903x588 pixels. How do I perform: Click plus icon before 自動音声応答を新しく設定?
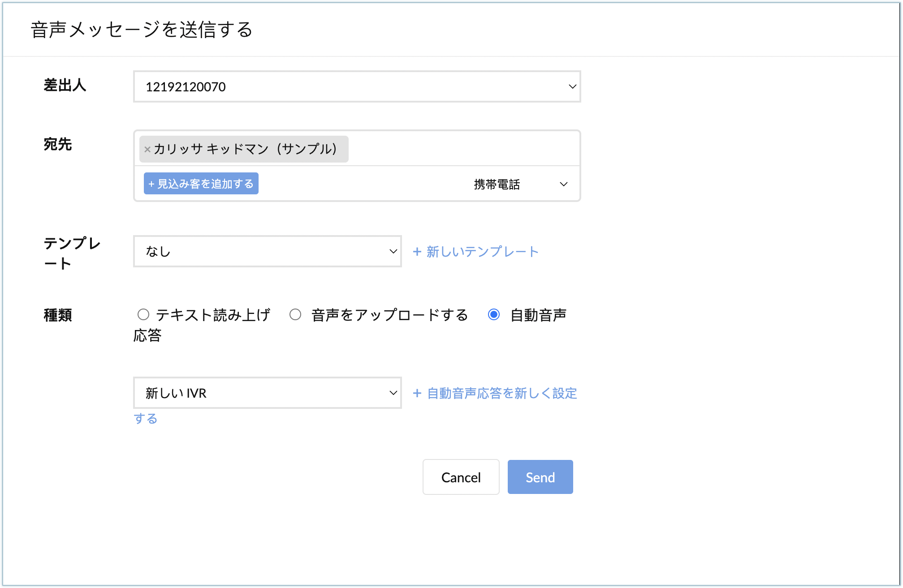click(x=417, y=393)
